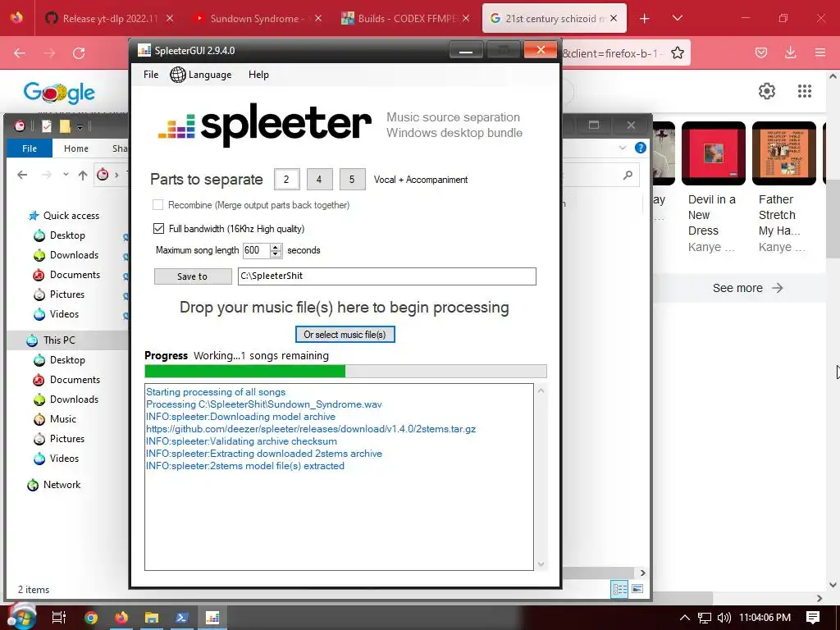Viewport: 840px width, 630px height.
Task: Open the Language menu globe icon
Action: point(178,75)
